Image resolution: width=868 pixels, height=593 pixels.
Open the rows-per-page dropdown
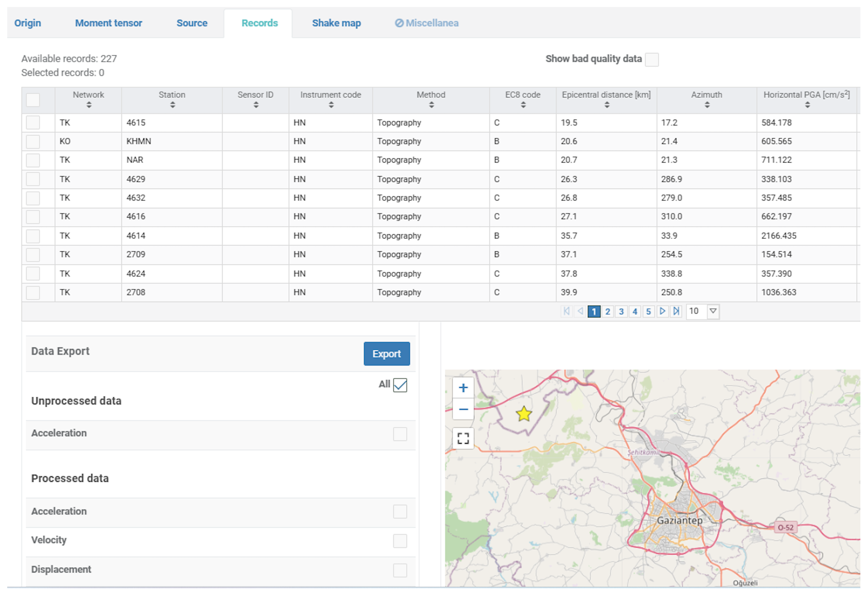713,311
